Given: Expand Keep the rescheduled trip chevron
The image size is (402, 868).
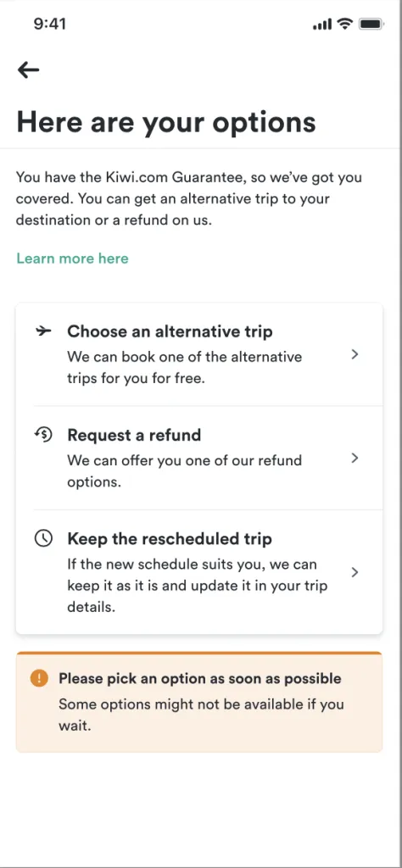Looking at the screenshot, I should 355,572.
